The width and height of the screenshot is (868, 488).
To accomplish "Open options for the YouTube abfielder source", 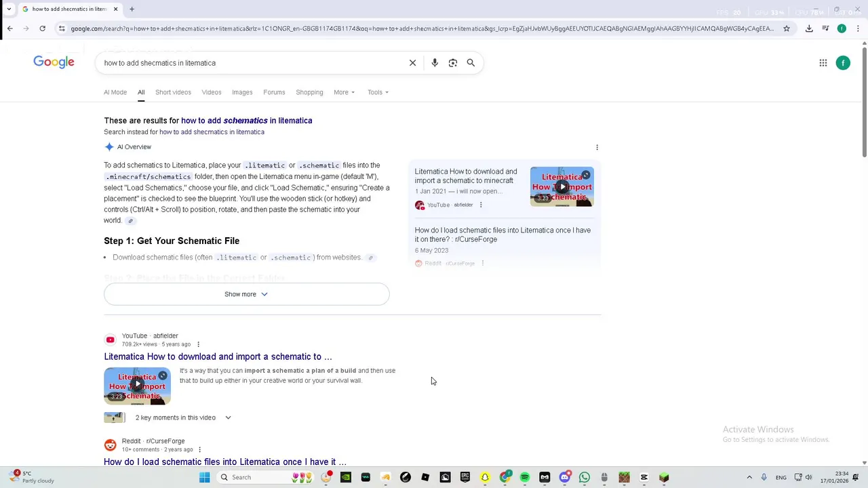I will coord(481,205).
